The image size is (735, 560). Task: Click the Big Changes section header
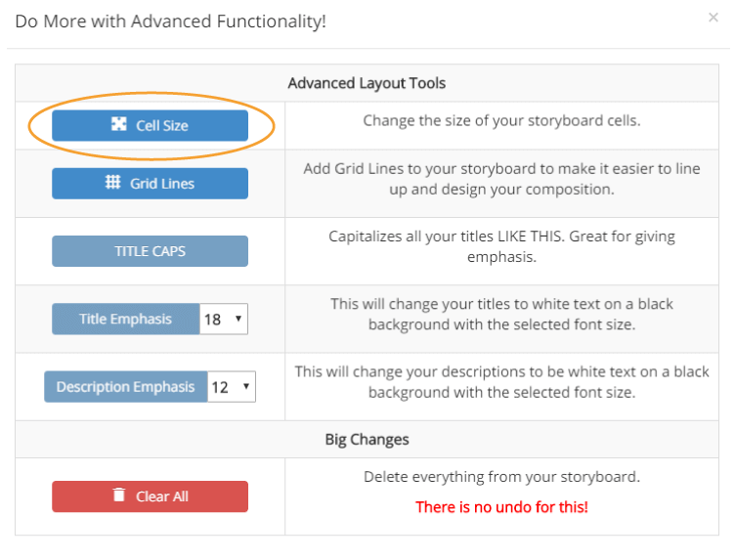pyautogui.click(x=367, y=440)
